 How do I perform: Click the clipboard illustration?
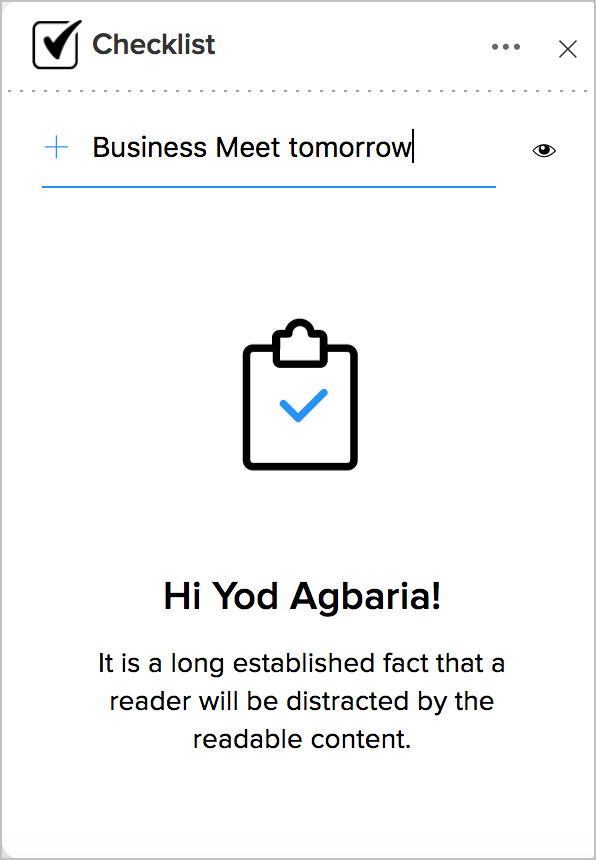300,394
